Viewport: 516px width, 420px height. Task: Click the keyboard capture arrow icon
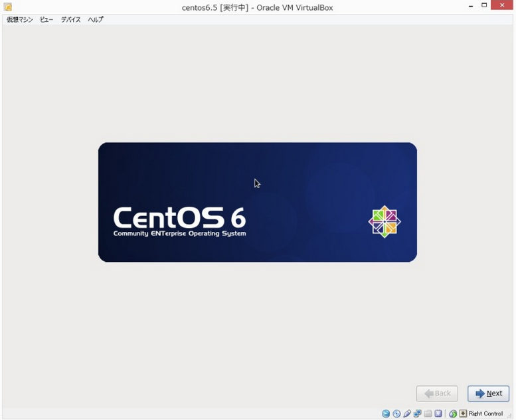(463, 413)
